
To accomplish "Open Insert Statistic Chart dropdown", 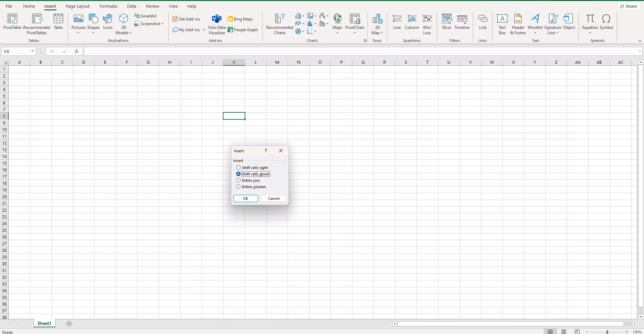I will pos(315,23).
